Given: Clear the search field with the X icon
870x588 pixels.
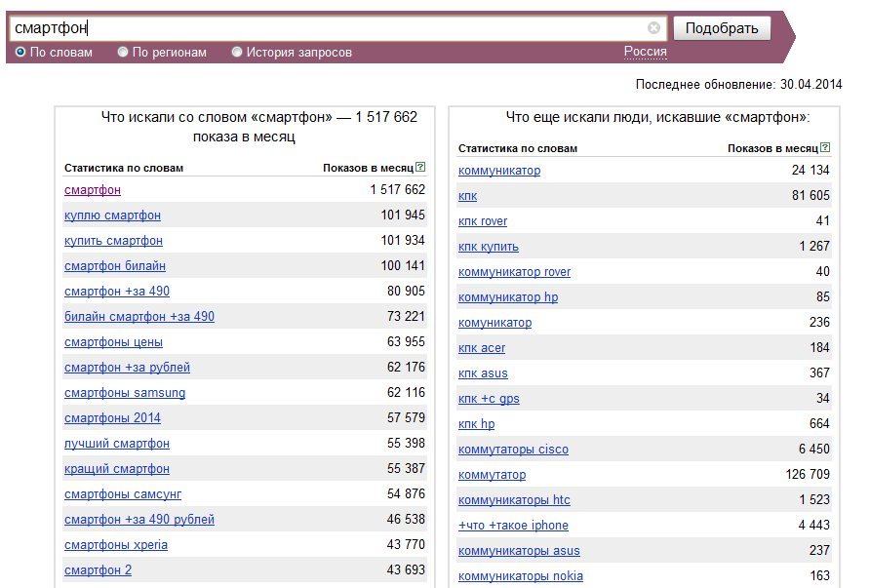Looking at the screenshot, I should coord(653,27).
